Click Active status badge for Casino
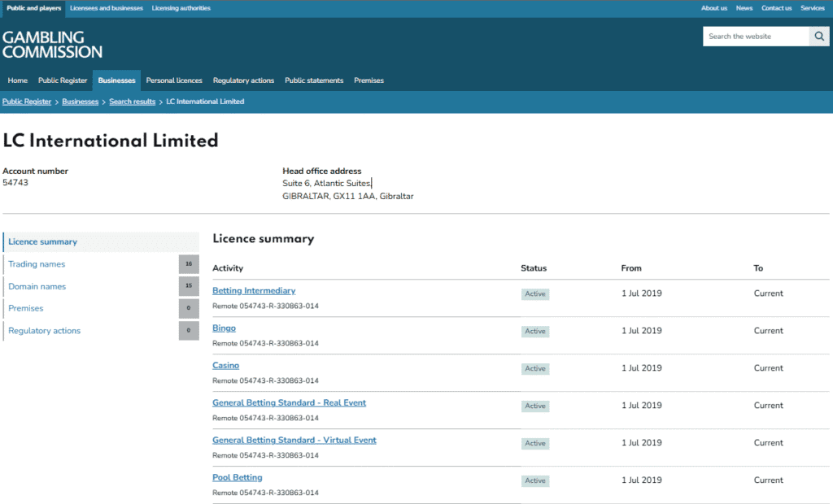This screenshot has width=833, height=504. pyautogui.click(x=535, y=368)
